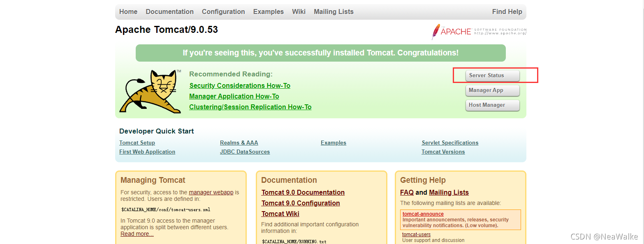Open the Tomcat Versions link
The image size is (644, 244).
tap(443, 152)
